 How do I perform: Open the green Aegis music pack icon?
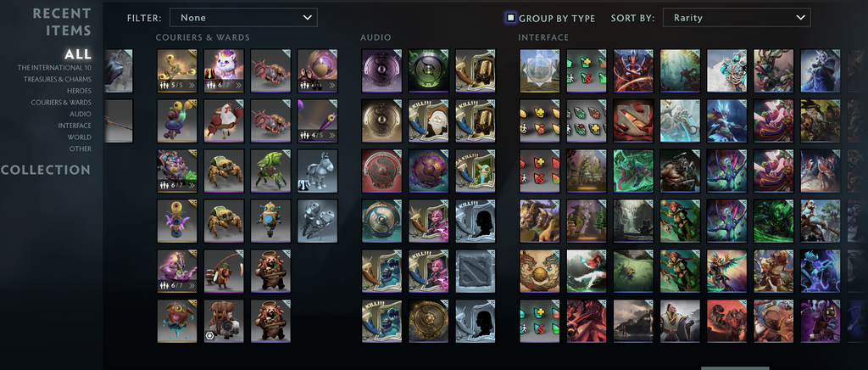tap(428, 70)
